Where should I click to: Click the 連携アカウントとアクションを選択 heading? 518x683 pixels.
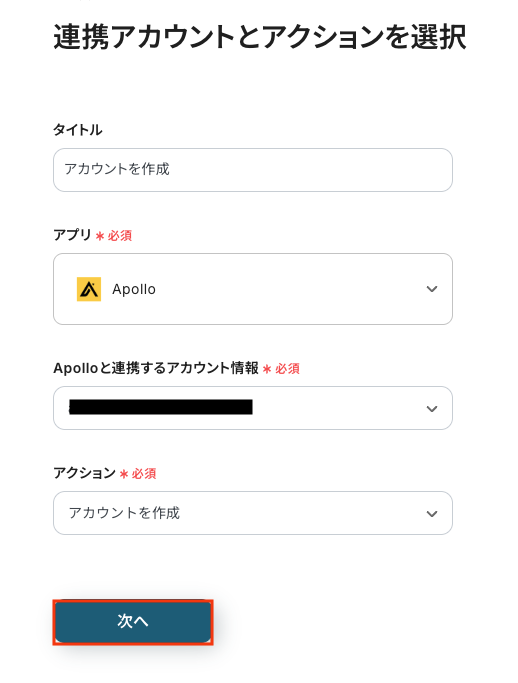[x=260, y=37]
